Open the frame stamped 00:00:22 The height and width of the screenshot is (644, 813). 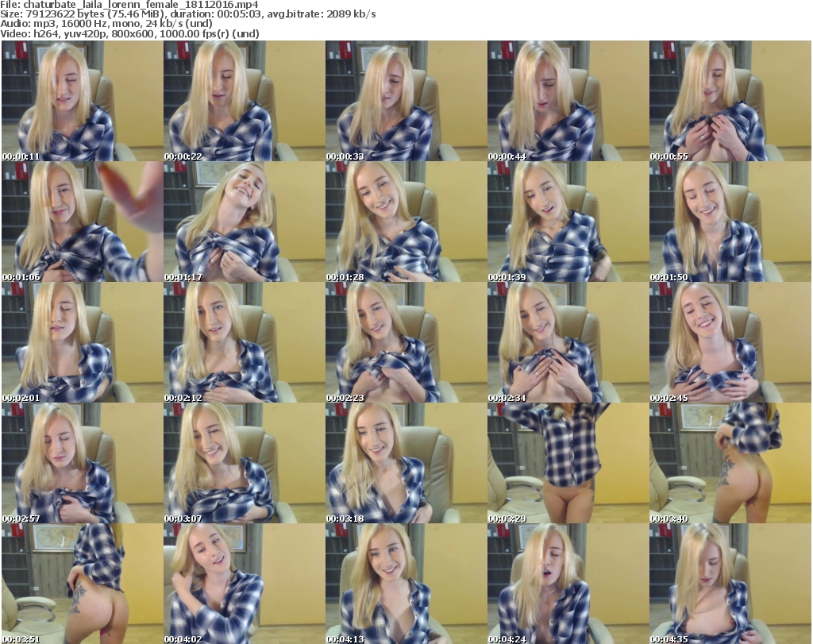point(245,101)
